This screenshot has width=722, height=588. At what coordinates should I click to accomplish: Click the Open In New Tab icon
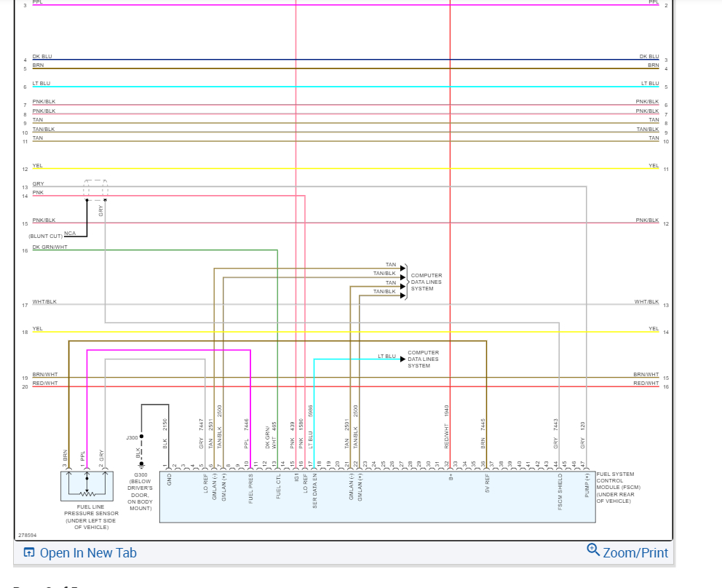(x=29, y=552)
